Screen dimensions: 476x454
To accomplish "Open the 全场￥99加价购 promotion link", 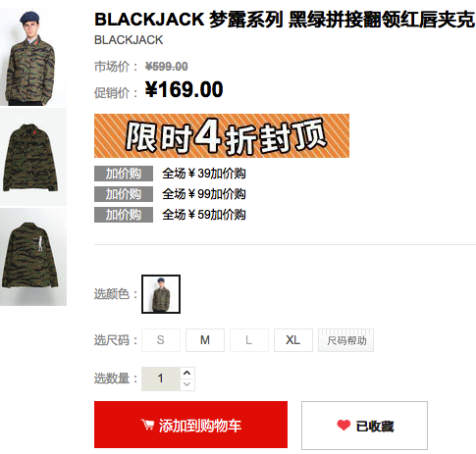I will click(204, 194).
